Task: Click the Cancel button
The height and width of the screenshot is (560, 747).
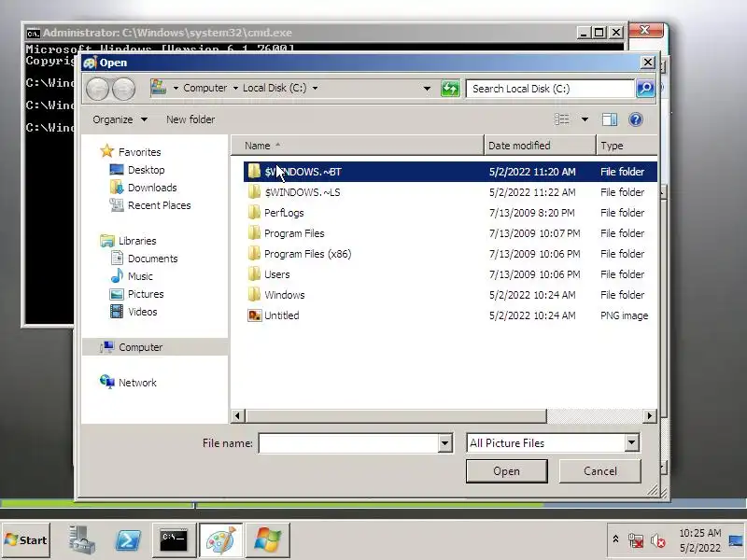Action: 599,471
